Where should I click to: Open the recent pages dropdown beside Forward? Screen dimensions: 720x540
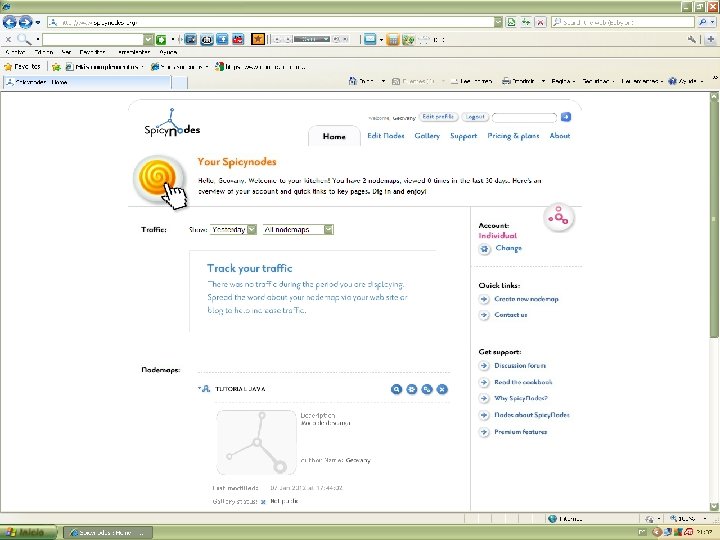(x=38, y=22)
